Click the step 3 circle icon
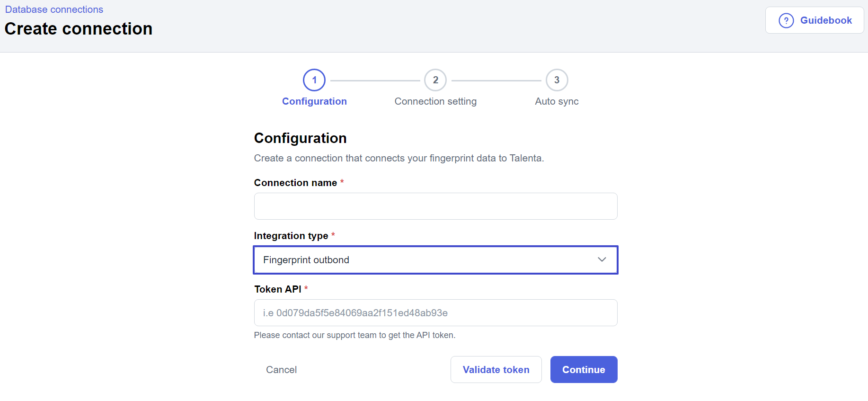Image resolution: width=868 pixels, height=401 pixels. [557, 80]
